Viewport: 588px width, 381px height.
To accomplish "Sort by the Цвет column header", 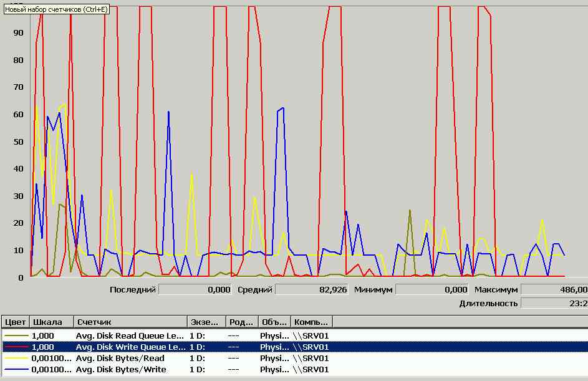I will pyautogui.click(x=15, y=322).
